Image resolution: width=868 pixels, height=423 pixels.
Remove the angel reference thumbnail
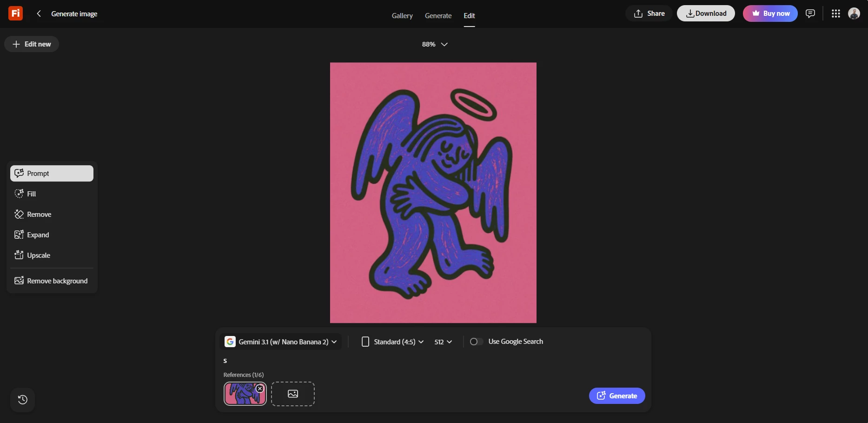[260, 389]
